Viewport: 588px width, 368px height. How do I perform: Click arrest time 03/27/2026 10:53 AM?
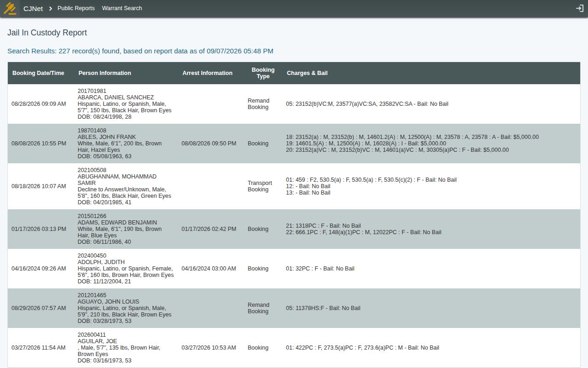pyautogui.click(x=209, y=348)
